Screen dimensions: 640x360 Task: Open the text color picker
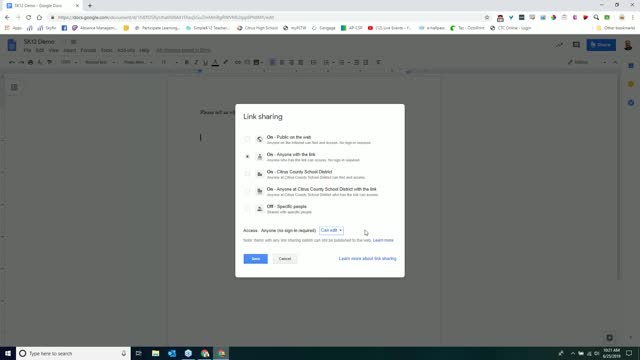pos(215,62)
